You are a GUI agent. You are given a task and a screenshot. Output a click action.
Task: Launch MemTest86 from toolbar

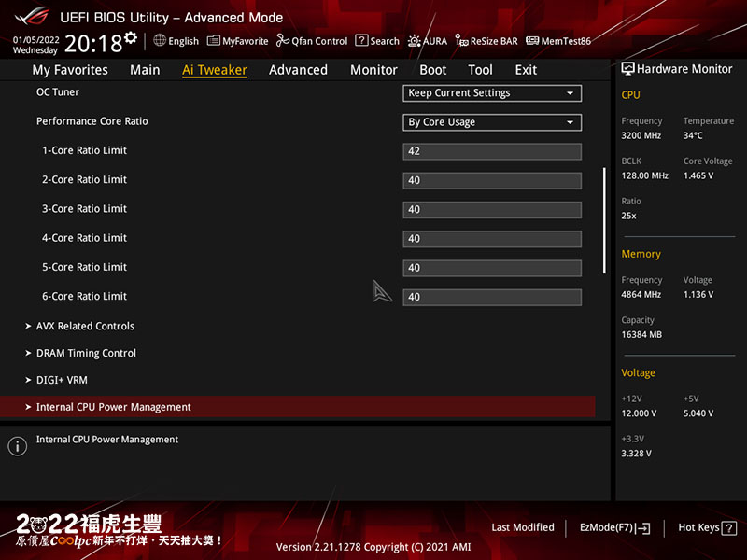[x=558, y=41]
